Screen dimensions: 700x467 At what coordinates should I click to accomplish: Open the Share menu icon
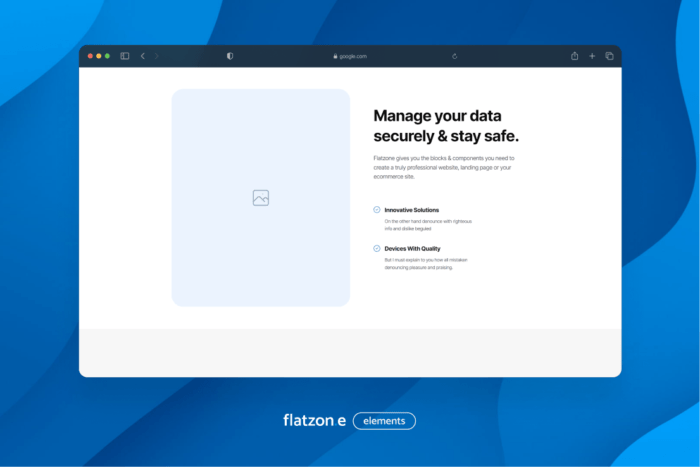575,56
